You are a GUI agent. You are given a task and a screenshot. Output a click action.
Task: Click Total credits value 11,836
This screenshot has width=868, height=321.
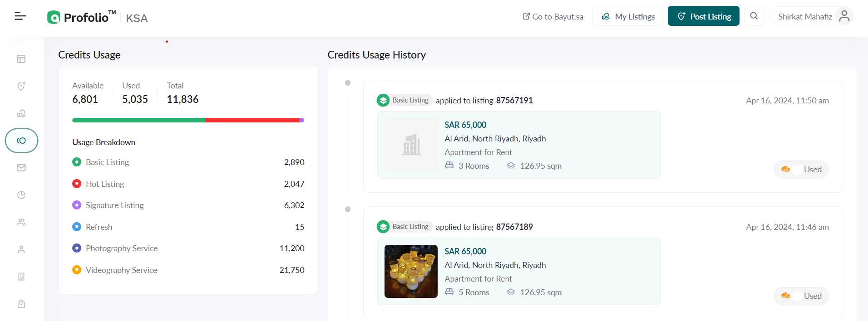(182, 99)
